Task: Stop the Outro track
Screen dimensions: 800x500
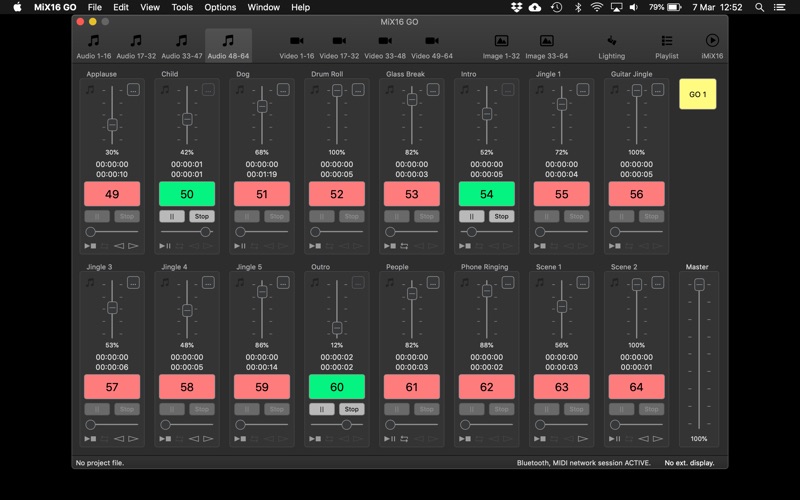Action: [x=352, y=409]
